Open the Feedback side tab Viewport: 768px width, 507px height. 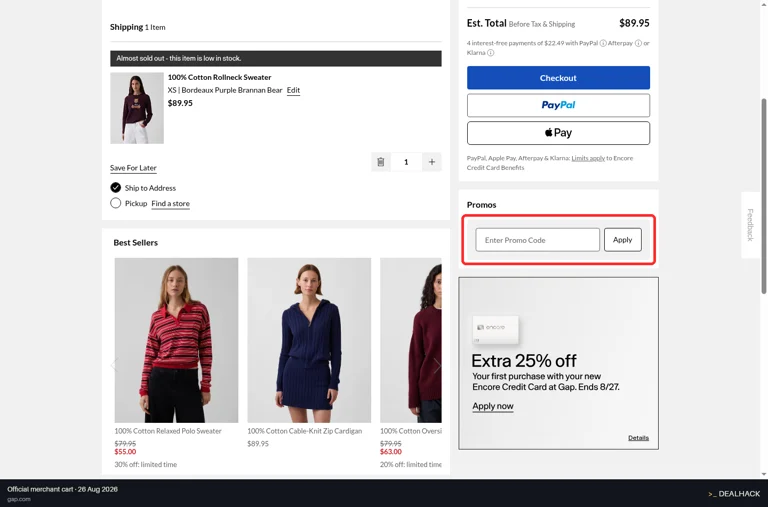[x=750, y=225]
